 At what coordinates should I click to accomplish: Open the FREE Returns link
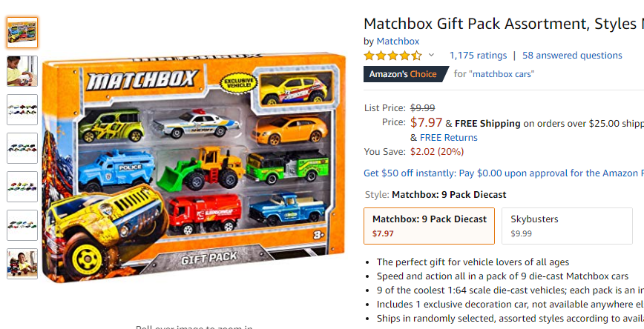click(x=448, y=137)
